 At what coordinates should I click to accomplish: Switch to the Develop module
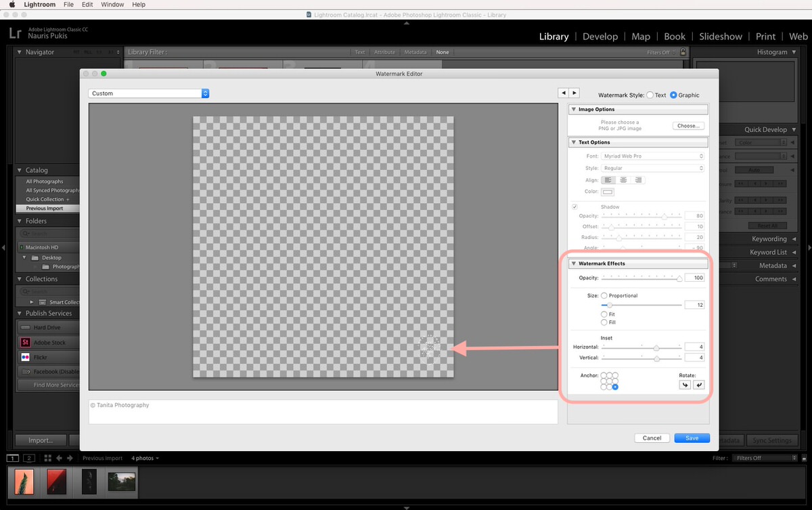(x=600, y=37)
